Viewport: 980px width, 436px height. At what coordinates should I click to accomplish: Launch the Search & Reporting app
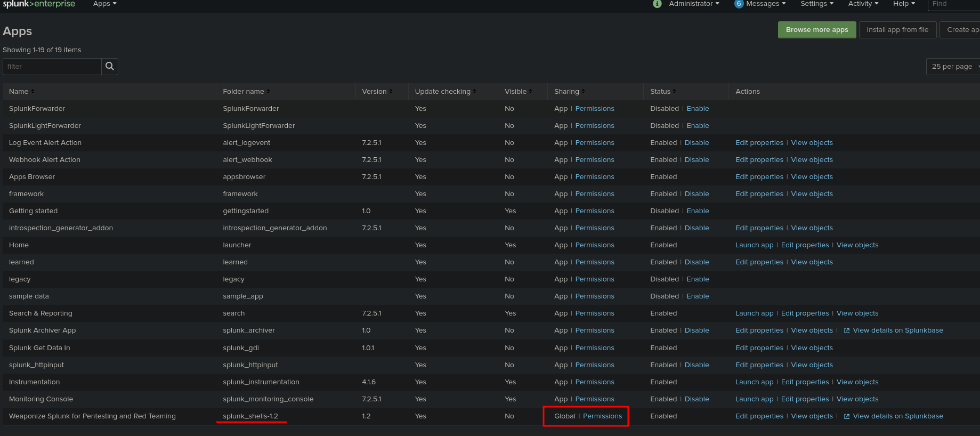pyautogui.click(x=754, y=313)
